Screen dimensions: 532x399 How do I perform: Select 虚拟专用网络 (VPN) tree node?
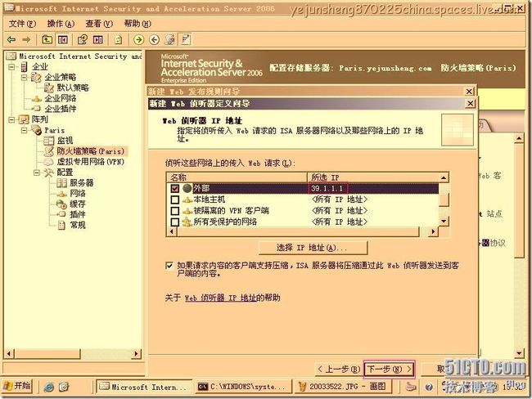click(x=90, y=162)
